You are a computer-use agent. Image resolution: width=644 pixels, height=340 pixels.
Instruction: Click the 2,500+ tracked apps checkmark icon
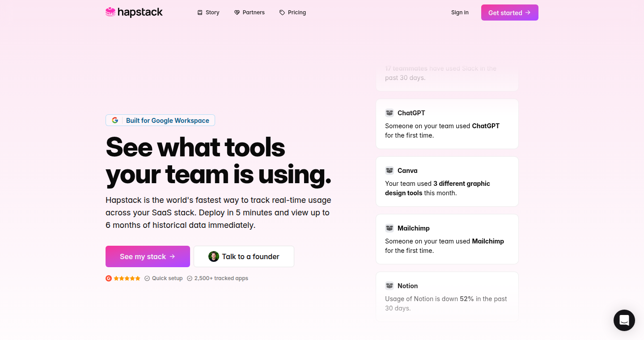tap(190, 278)
